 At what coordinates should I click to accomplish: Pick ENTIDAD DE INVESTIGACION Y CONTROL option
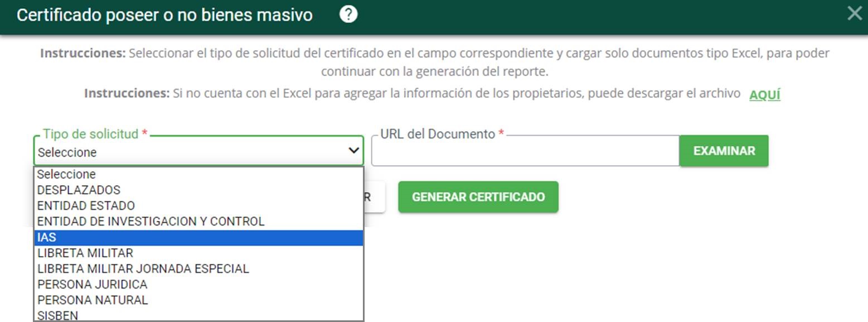pyautogui.click(x=151, y=222)
